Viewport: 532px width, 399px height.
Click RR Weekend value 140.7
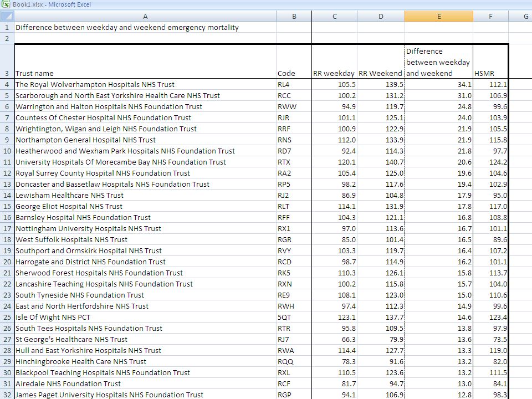[381, 162]
